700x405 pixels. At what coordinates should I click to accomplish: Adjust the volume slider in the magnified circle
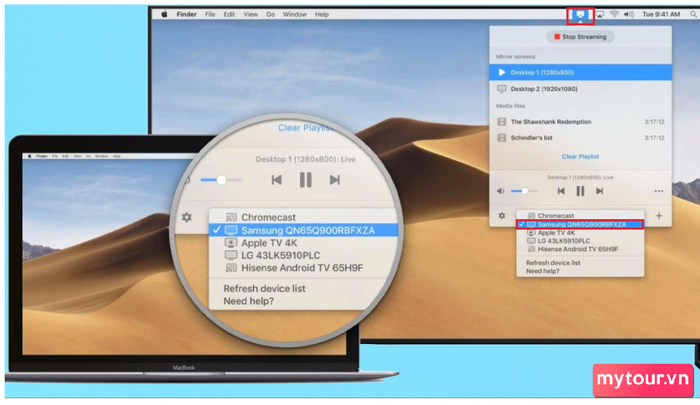[221, 180]
